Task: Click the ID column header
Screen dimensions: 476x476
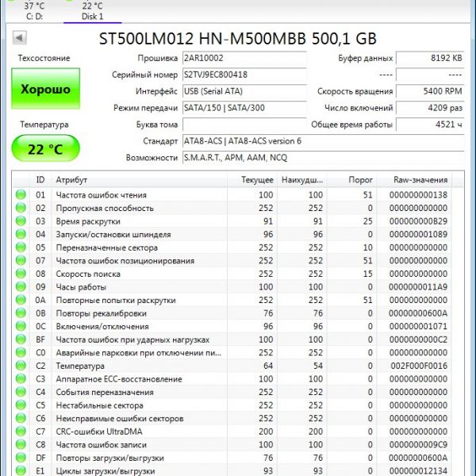Action: [40, 180]
